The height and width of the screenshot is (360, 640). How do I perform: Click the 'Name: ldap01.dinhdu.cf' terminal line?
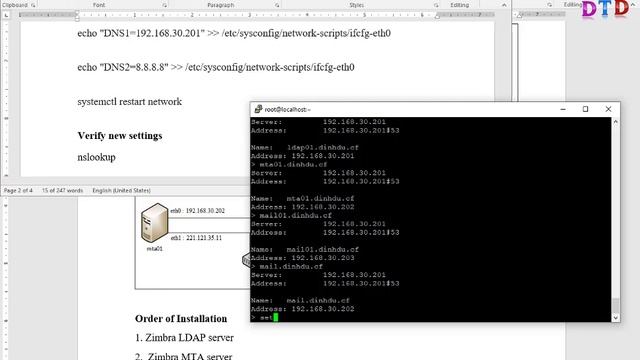pos(305,147)
